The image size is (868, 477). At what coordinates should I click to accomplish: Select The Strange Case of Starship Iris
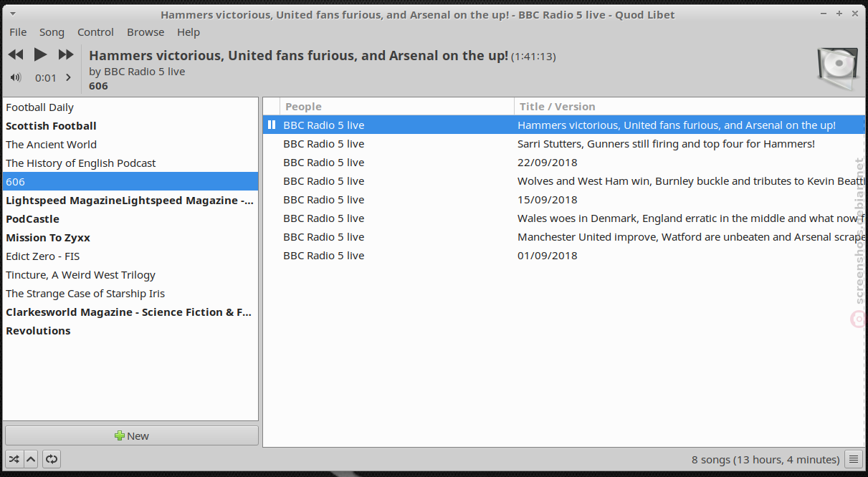(130, 294)
